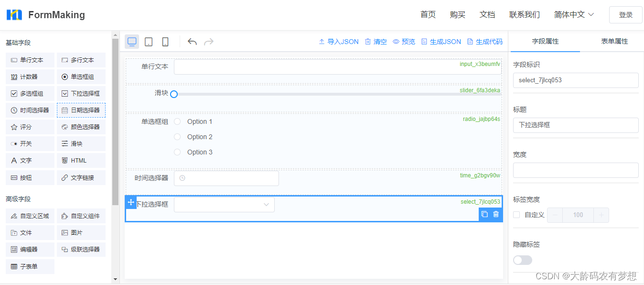The image size is (644, 285).
Task: Add the 单选框组 field
Action: click(x=81, y=77)
